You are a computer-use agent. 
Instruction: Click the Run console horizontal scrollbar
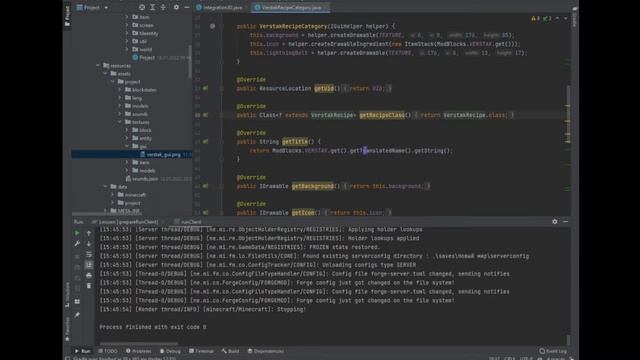pos(139,344)
